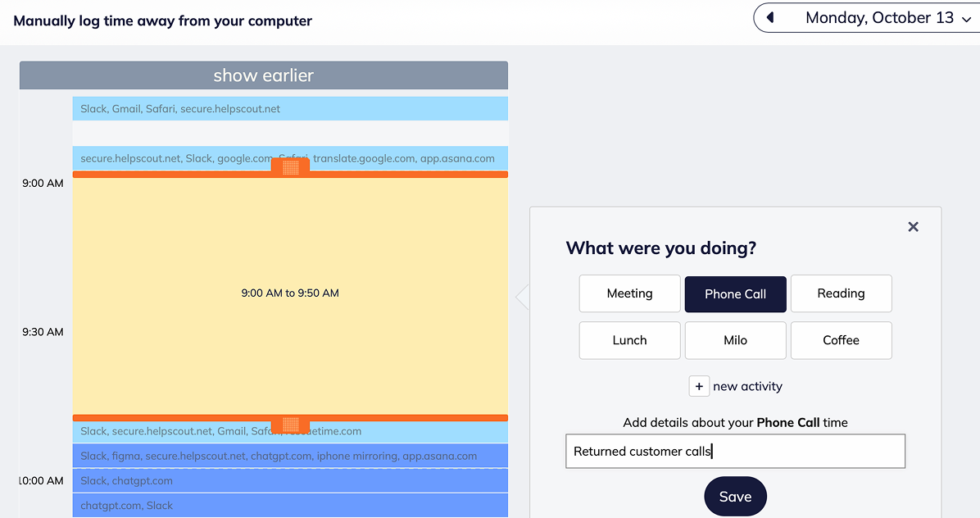980x518 pixels.
Task: Click the previous day arrow icon
Action: pyautogui.click(x=770, y=18)
